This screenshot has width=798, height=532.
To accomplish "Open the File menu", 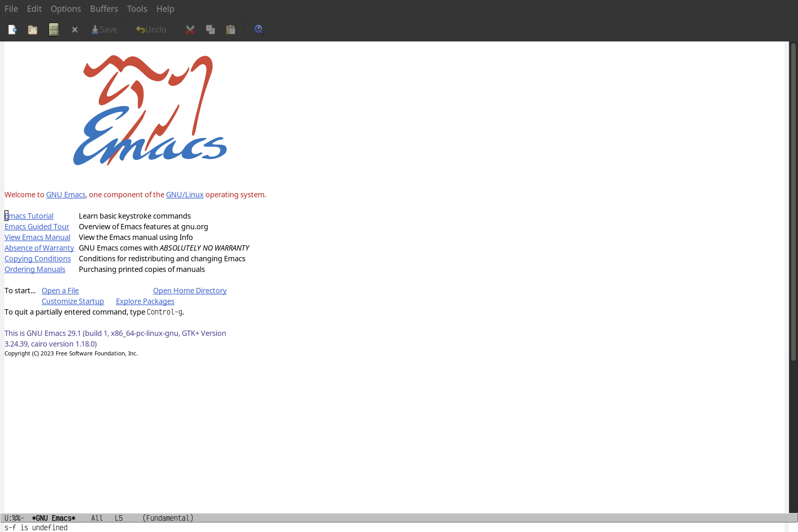I will pyautogui.click(x=11, y=8).
